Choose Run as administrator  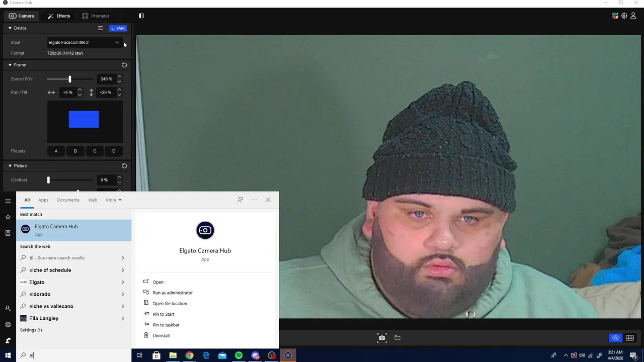click(x=173, y=293)
